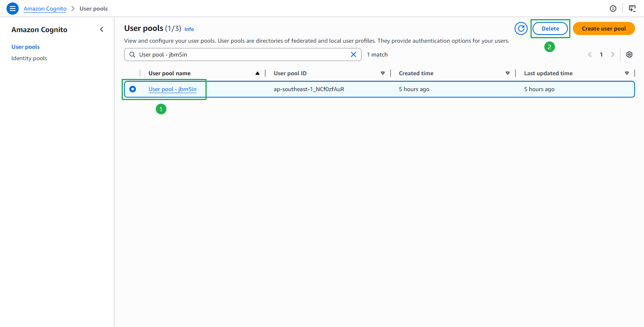This screenshot has width=644, height=327.
Task: Open the Info link beside User pools
Action: [189, 29]
